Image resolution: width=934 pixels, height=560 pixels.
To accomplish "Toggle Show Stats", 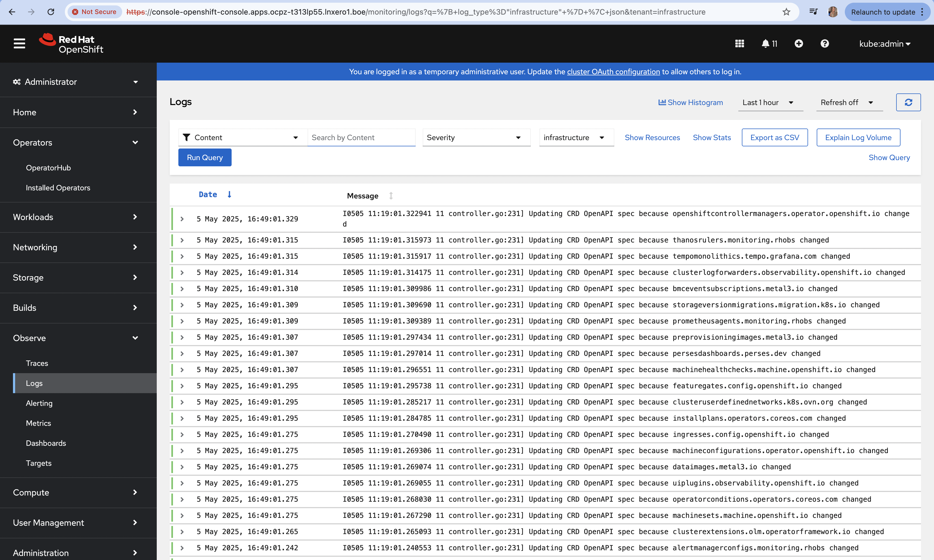I will 712,137.
